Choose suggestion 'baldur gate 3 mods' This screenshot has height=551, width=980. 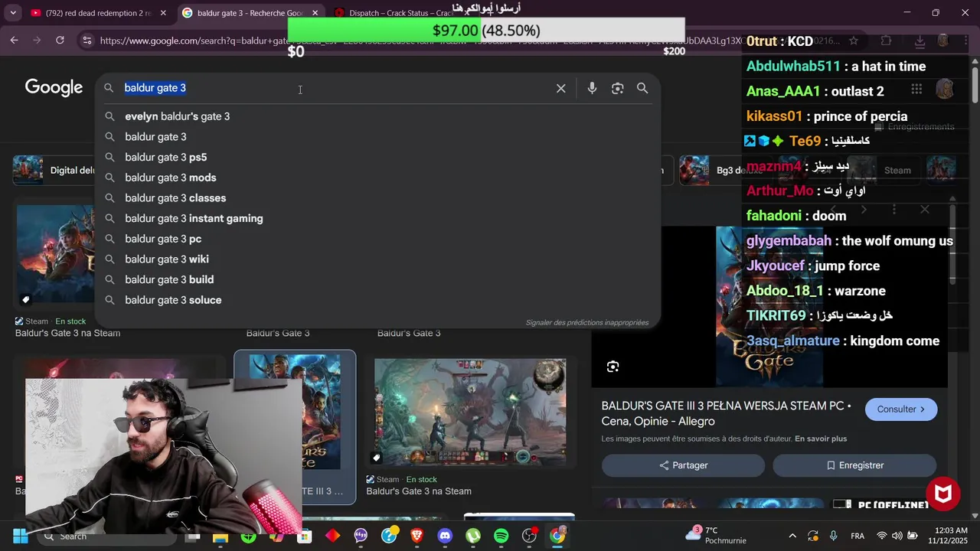377,178
